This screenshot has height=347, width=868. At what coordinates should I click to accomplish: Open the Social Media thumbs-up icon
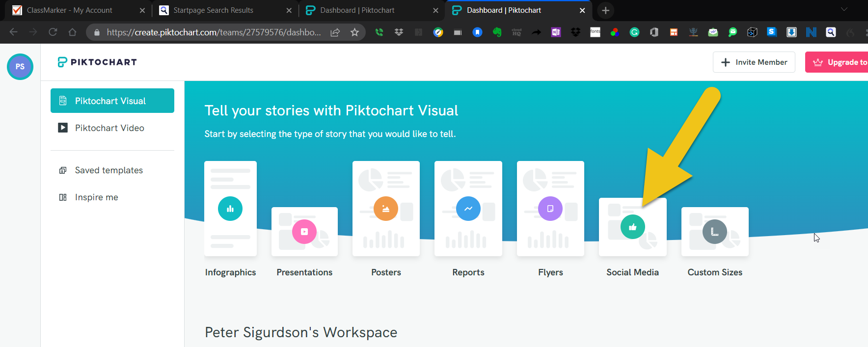[x=633, y=227]
